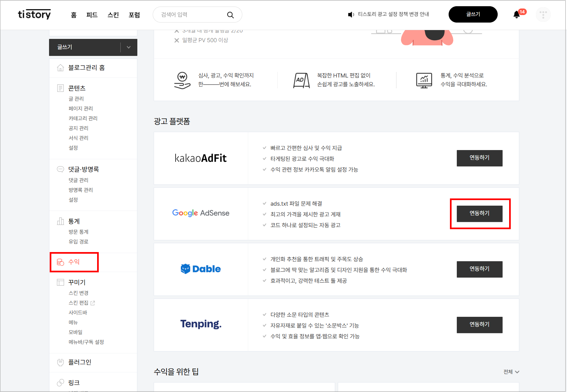Viewport: 567px width, 392px height.
Task: Click 연동하기 for Dable
Action: click(480, 269)
